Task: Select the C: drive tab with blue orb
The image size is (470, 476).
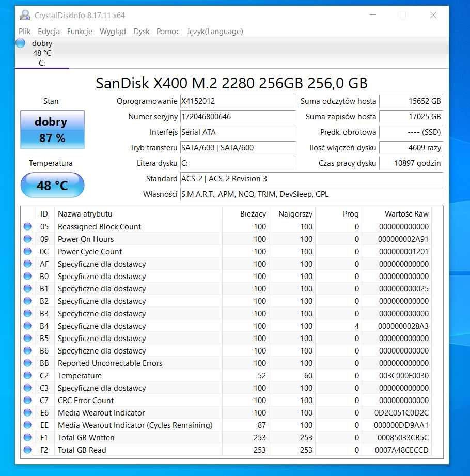Action: [42, 53]
